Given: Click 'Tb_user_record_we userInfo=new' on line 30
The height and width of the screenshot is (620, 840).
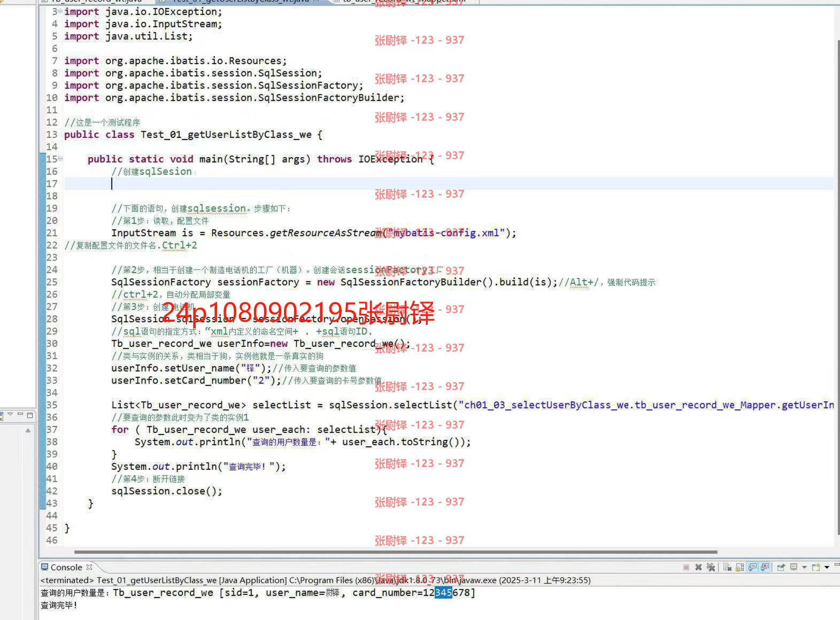Looking at the screenshot, I should [x=199, y=344].
